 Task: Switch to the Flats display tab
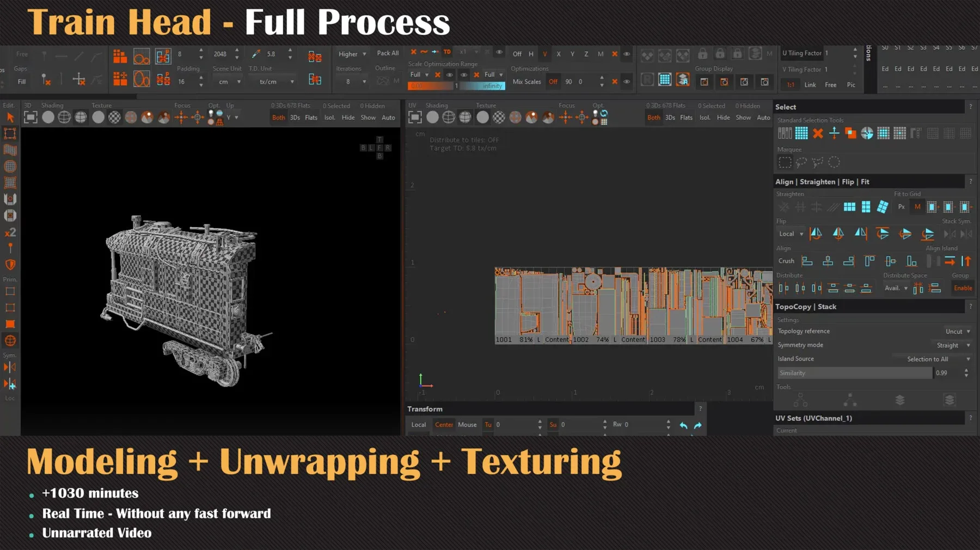coord(310,117)
